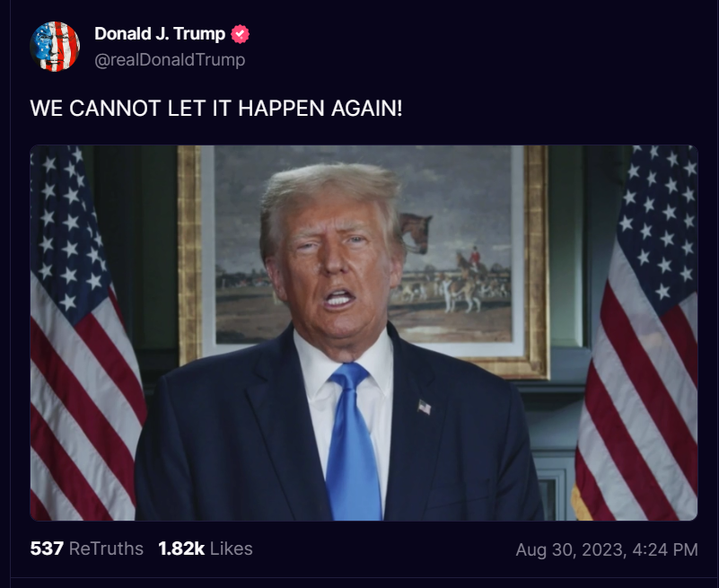Visit the @realDonaldTrump handle link
719x588 pixels.
[x=170, y=59]
